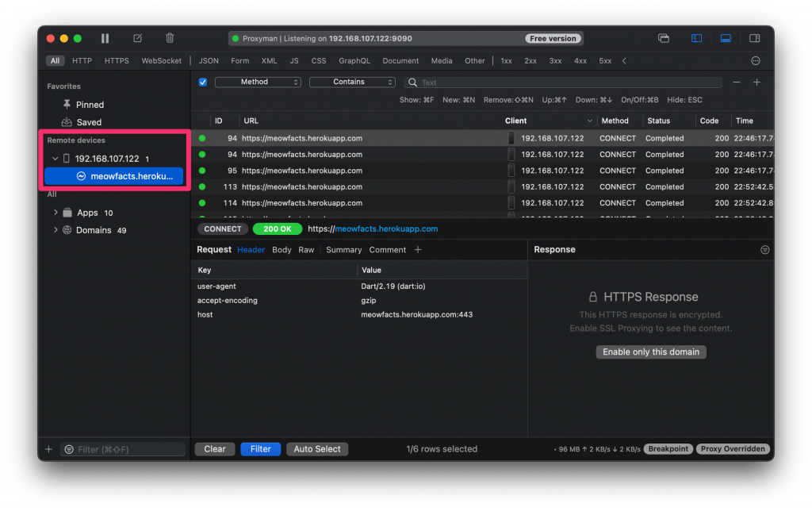The image size is (812, 511).
Task: Click the lock icon beside HTTPS Response
Action: (x=593, y=297)
